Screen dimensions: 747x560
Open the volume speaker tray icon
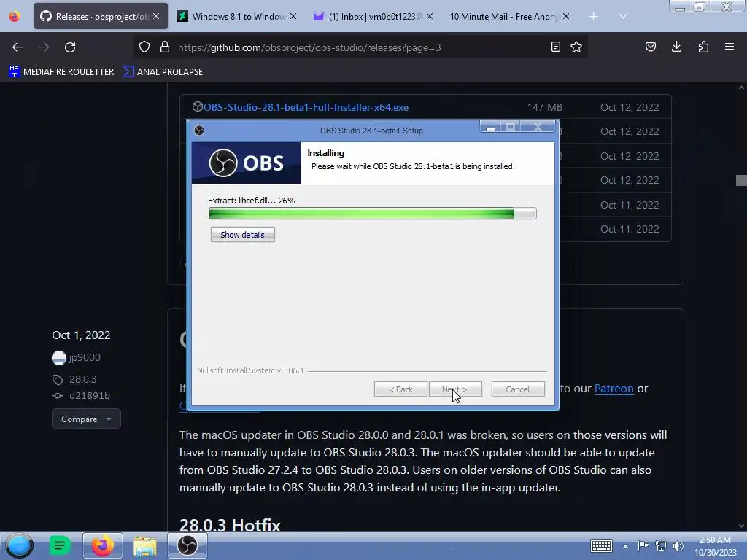[678, 545]
